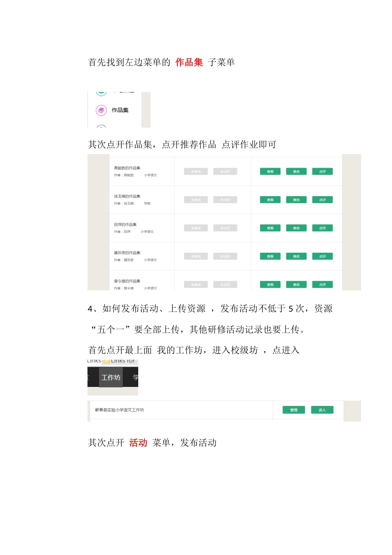Click the heading 4、如何发布活动、上传资源
The width and height of the screenshot is (392, 555).
[x=146, y=308]
